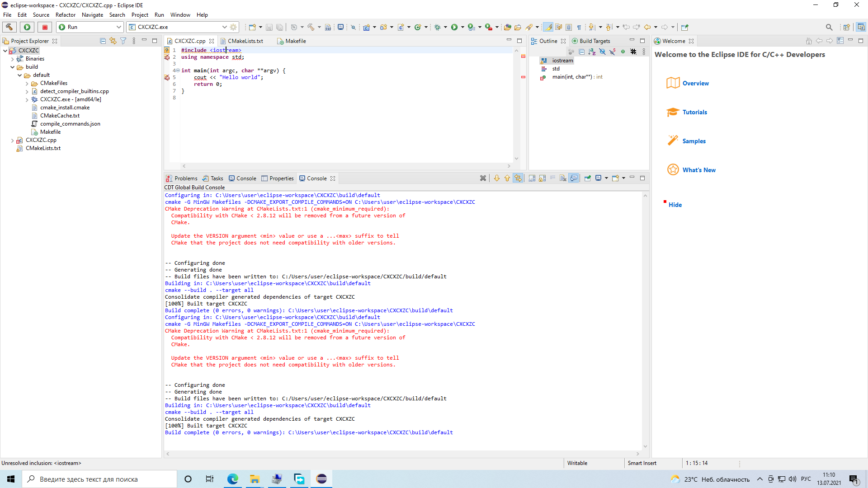This screenshot has width=868, height=488.
Task: Click Back navigation yellow arrow in toolbar
Action: pyautogui.click(x=647, y=27)
